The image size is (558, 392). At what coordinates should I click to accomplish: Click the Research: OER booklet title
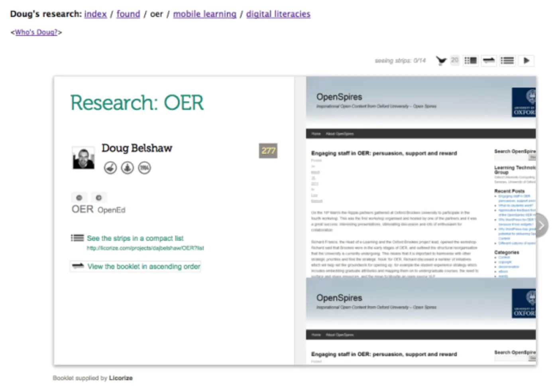[x=137, y=102]
